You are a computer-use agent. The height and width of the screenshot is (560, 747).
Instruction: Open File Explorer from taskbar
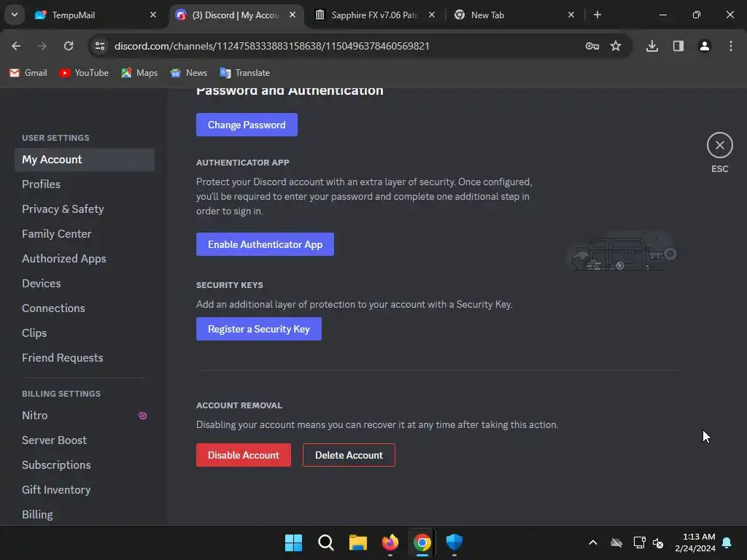pos(357,542)
